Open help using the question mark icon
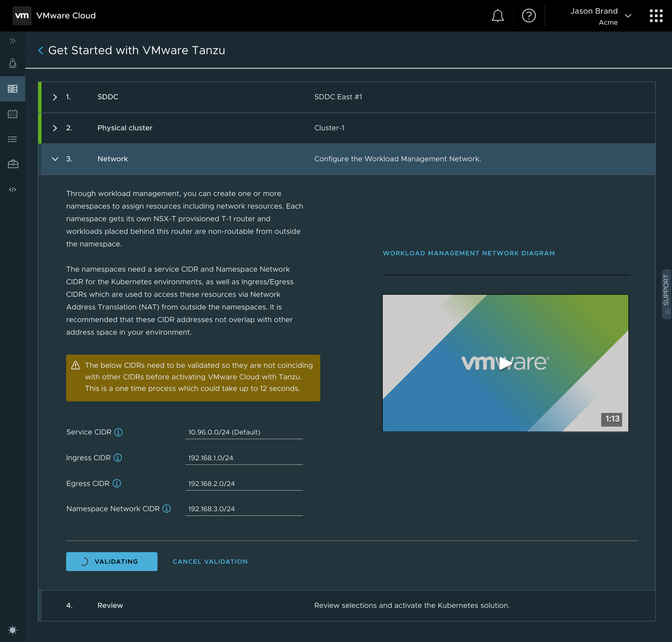 (528, 15)
